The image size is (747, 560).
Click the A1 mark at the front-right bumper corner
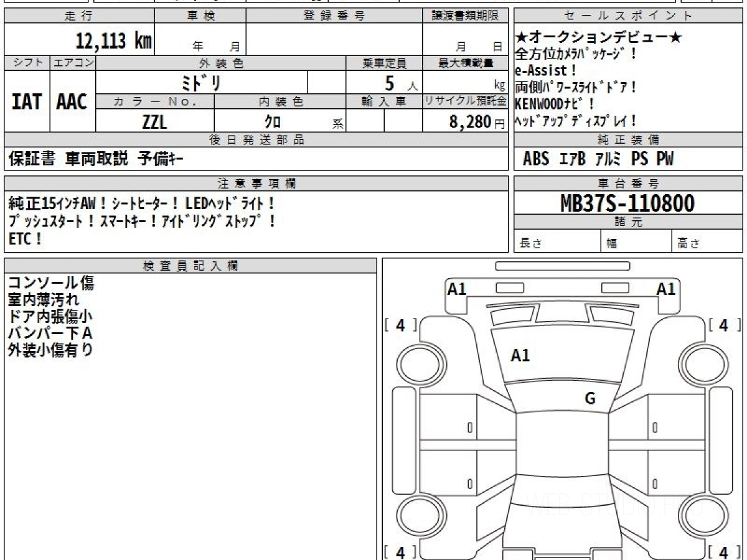[x=666, y=289]
